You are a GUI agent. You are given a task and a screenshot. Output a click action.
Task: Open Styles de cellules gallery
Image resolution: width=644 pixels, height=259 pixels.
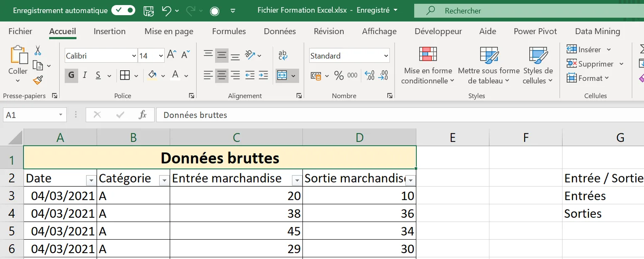538,65
